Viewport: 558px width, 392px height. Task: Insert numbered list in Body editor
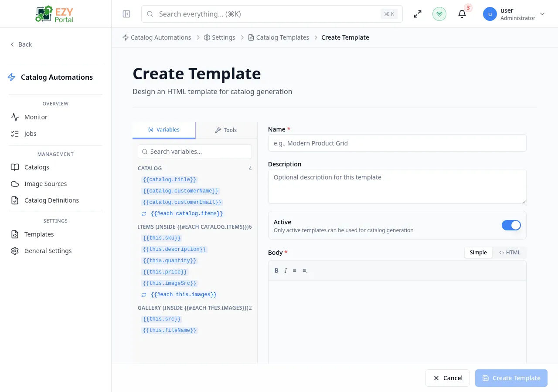click(x=305, y=270)
